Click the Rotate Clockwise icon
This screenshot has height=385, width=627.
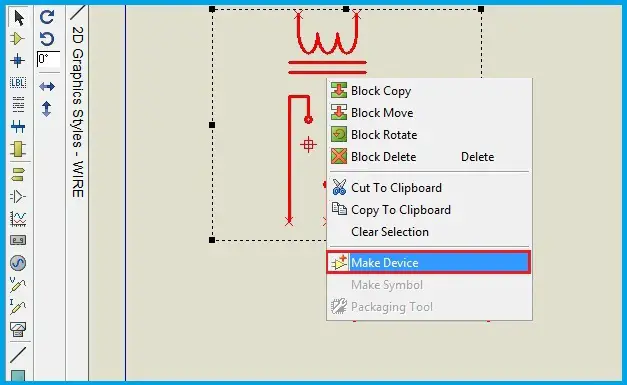(47, 17)
